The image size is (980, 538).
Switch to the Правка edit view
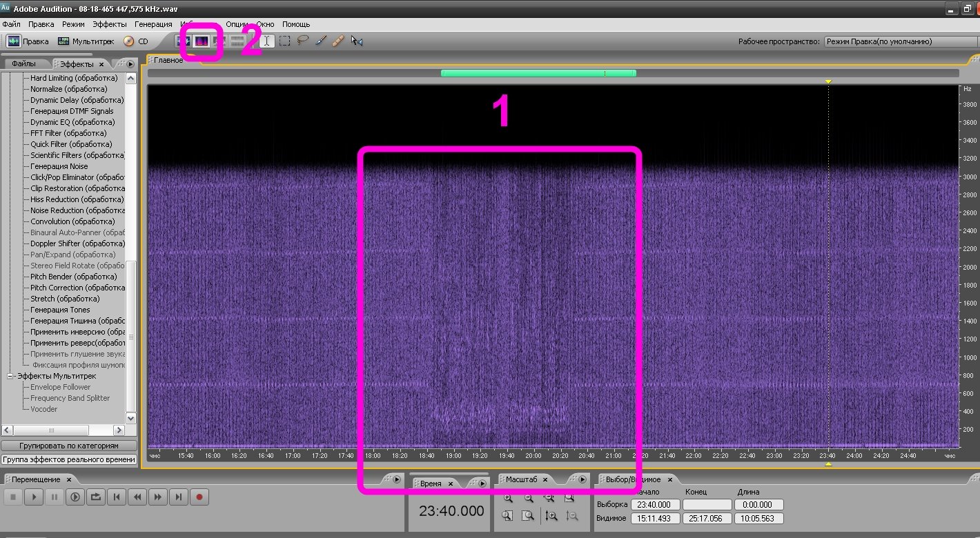(x=28, y=41)
